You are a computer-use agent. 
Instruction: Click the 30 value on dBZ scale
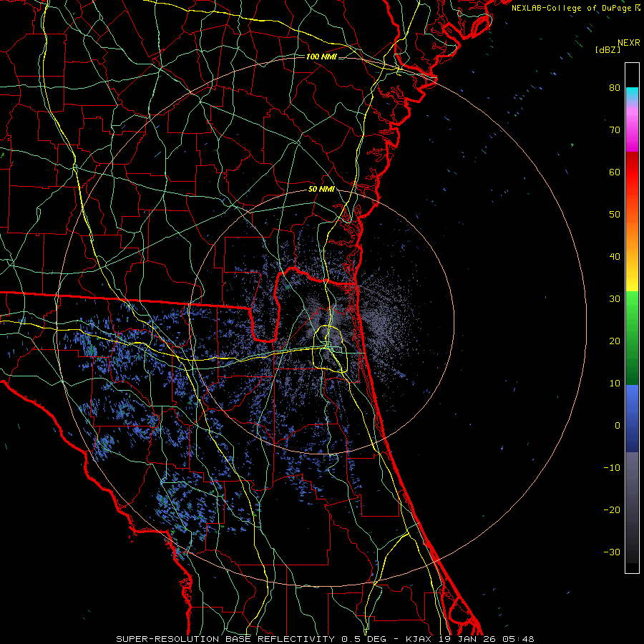pos(615,299)
